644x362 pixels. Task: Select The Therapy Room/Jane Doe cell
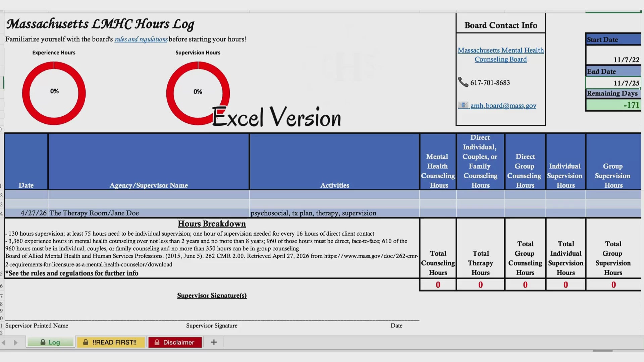[149, 213]
